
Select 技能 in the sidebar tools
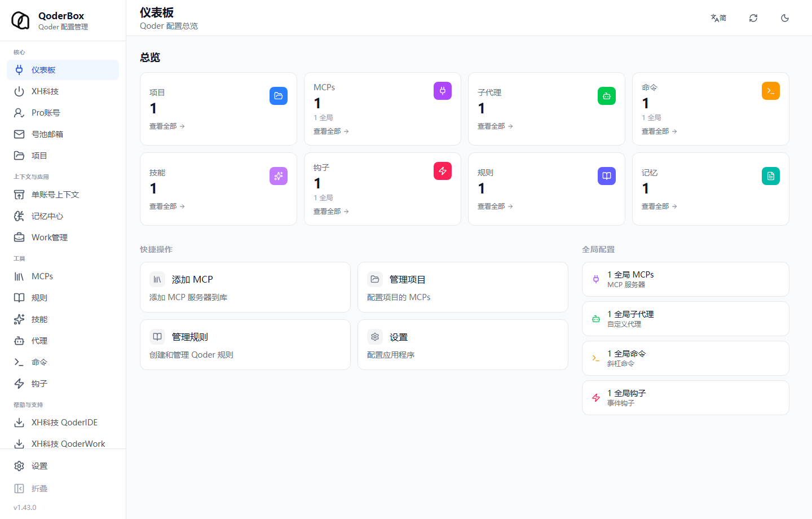point(63,319)
